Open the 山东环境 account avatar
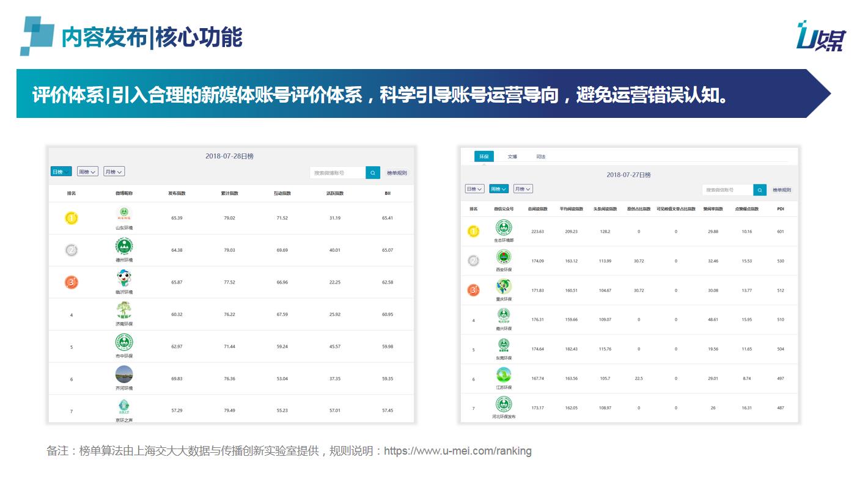This screenshot has height=487, width=868. click(x=124, y=214)
